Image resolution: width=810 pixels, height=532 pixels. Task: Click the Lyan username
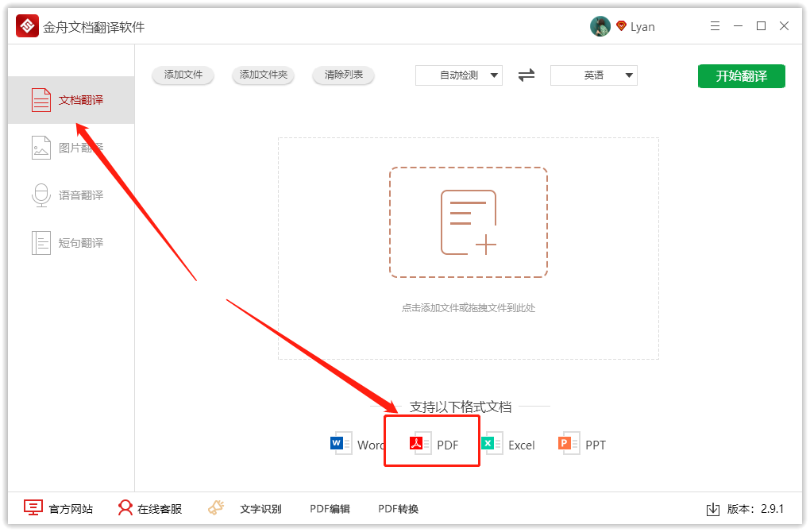pyautogui.click(x=642, y=27)
